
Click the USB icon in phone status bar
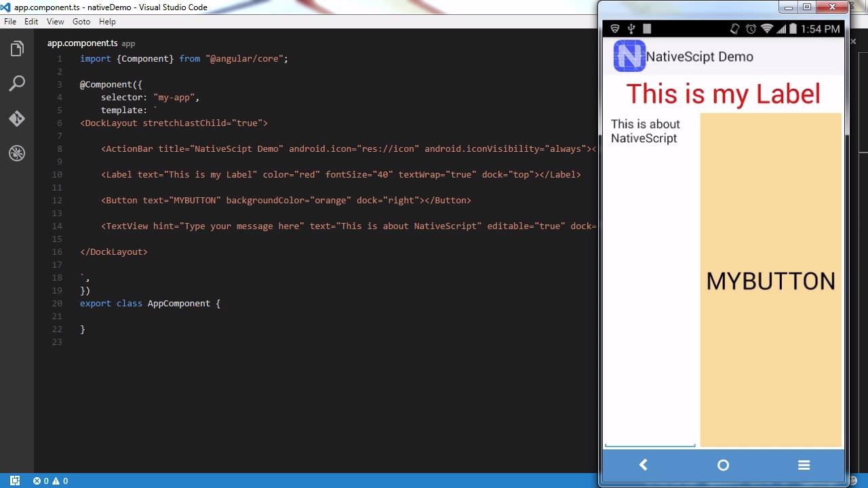coord(631,29)
